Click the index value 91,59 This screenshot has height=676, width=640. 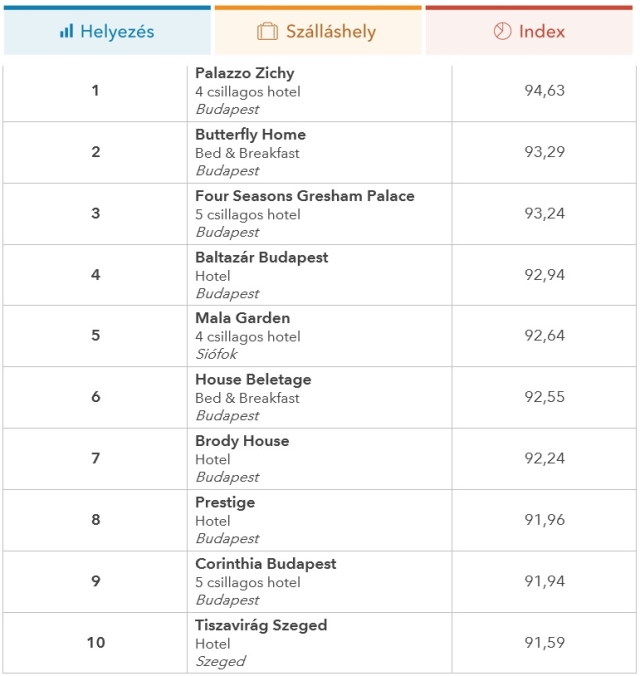click(544, 642)
